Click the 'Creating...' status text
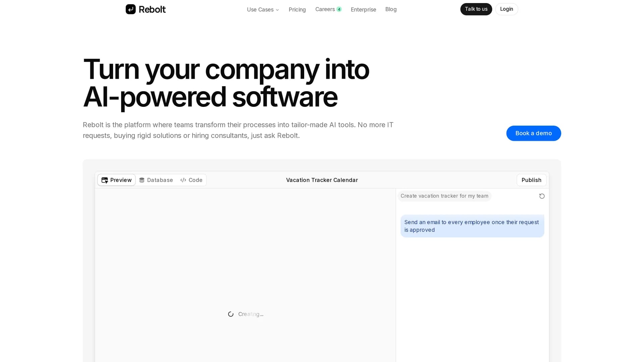This screenshot has width=644, height=362. [x=251, y=314]
